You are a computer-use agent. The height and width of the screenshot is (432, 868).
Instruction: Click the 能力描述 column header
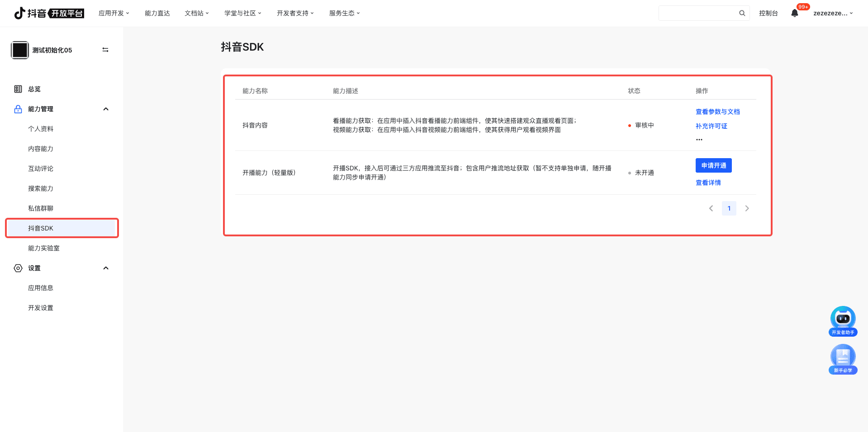[346, 91]
